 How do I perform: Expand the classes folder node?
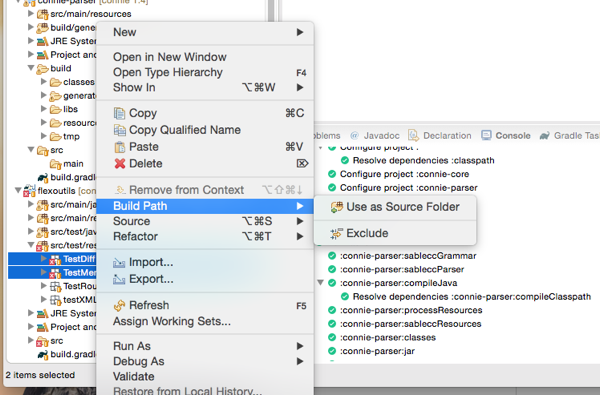pyautogui.click(x=44, y=82)
